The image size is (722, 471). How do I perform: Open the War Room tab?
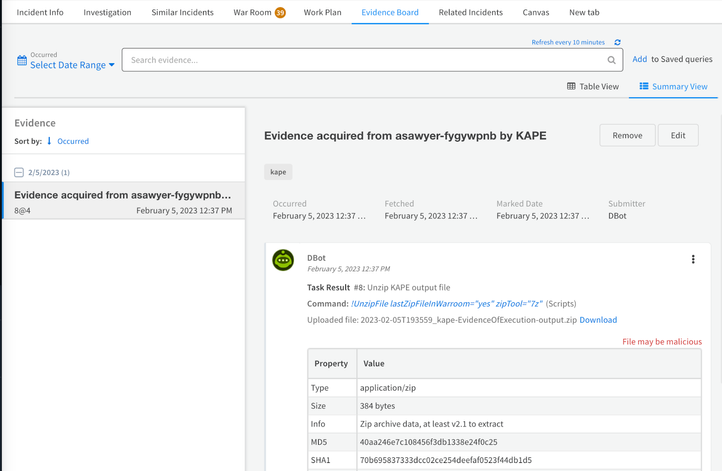pyautogui.click(x=259, y=12)
